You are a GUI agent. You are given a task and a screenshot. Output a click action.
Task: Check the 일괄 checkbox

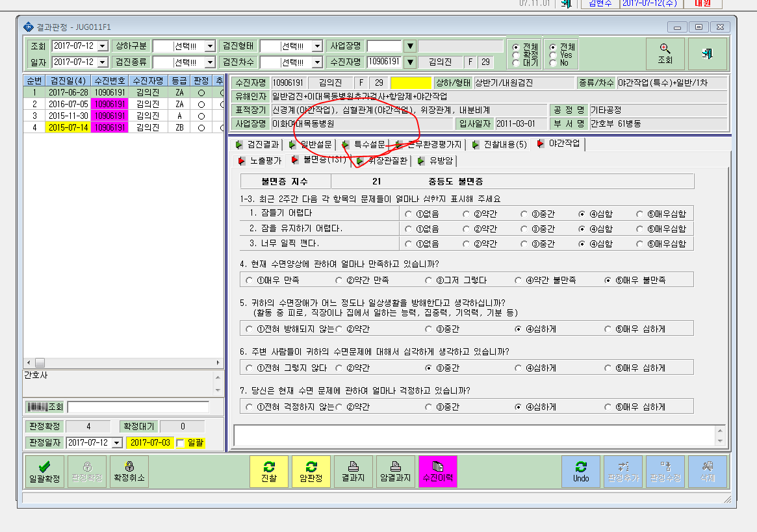click(x=181, y=443)
